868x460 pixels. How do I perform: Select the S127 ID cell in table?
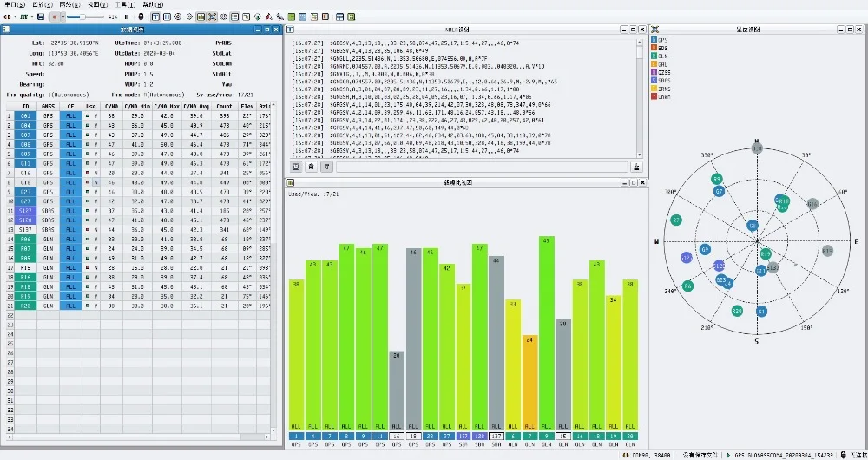25,210
